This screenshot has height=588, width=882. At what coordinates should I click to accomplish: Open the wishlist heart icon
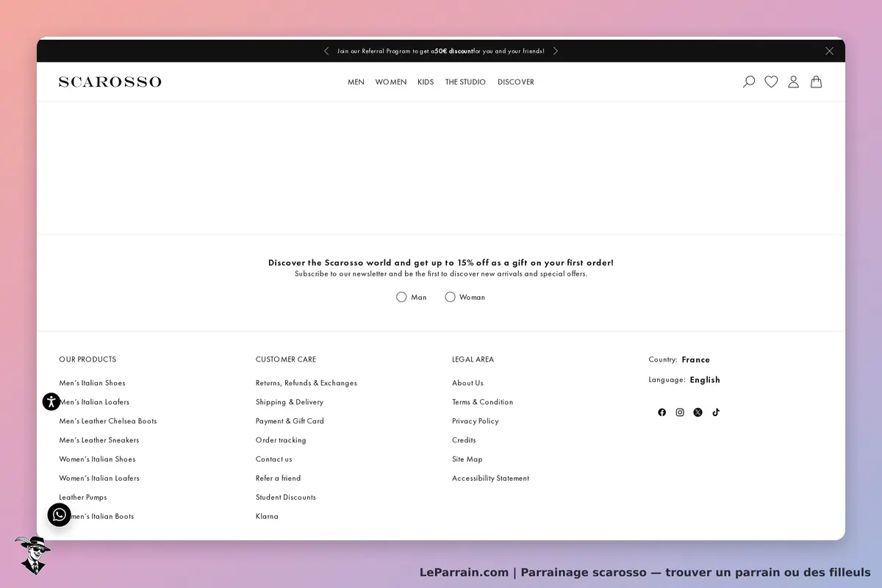tap(771, 82)
